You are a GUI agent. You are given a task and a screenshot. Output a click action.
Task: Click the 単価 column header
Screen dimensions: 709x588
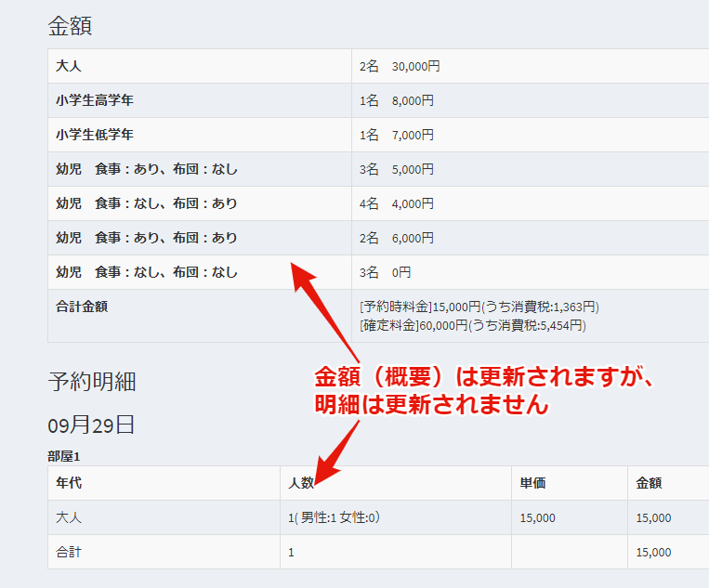pos(532,483)
